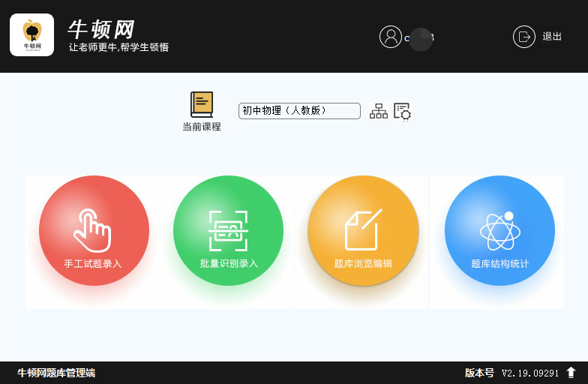
Task: Click the slogan 让老师更牛,帮学生顿悟
Action: tap(118, 47)
